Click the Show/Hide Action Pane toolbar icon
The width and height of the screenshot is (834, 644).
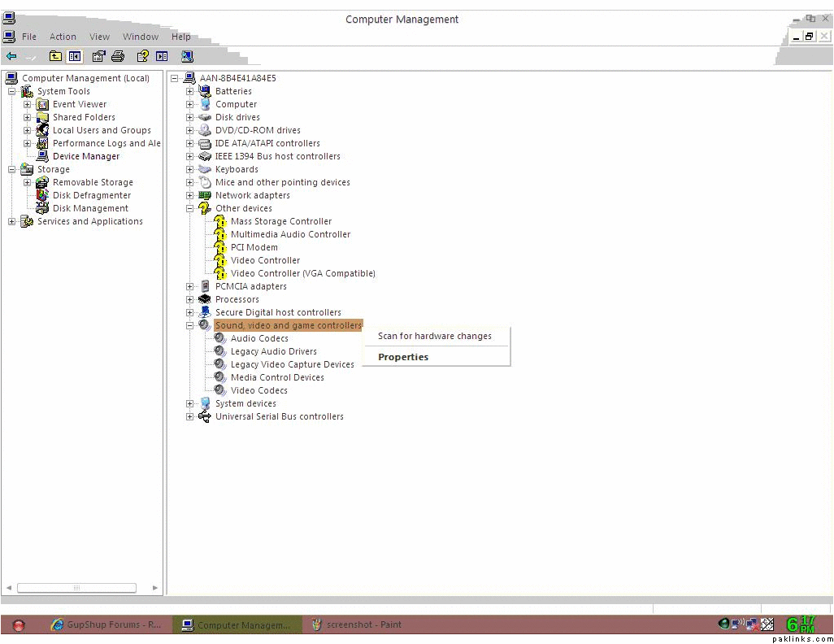162,56
